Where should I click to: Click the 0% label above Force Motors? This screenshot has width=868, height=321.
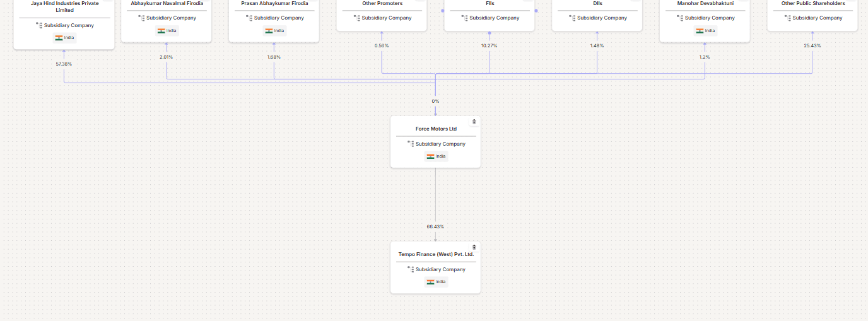[x=435, y=101]
